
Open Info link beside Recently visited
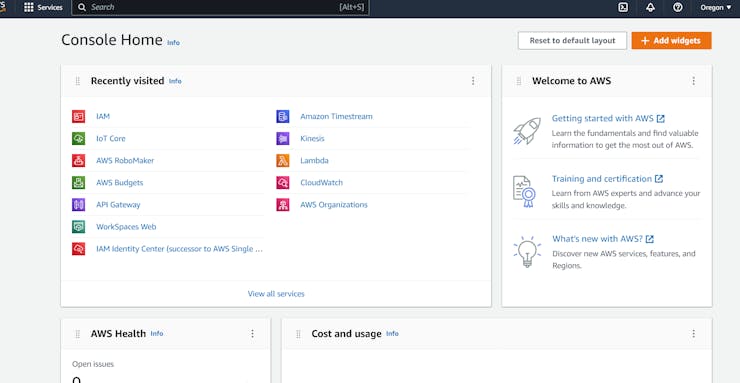click(x=175, y=81)
